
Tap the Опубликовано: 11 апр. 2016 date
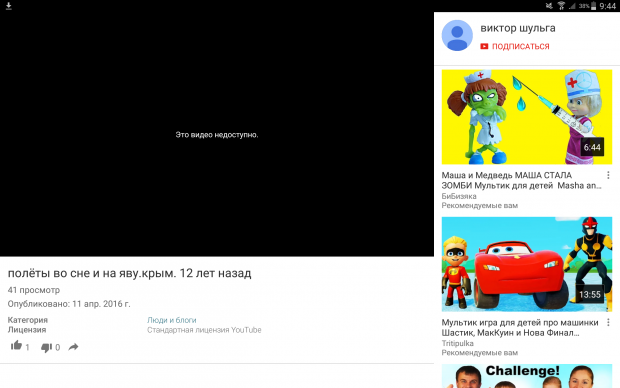click(x=69, y=304)
